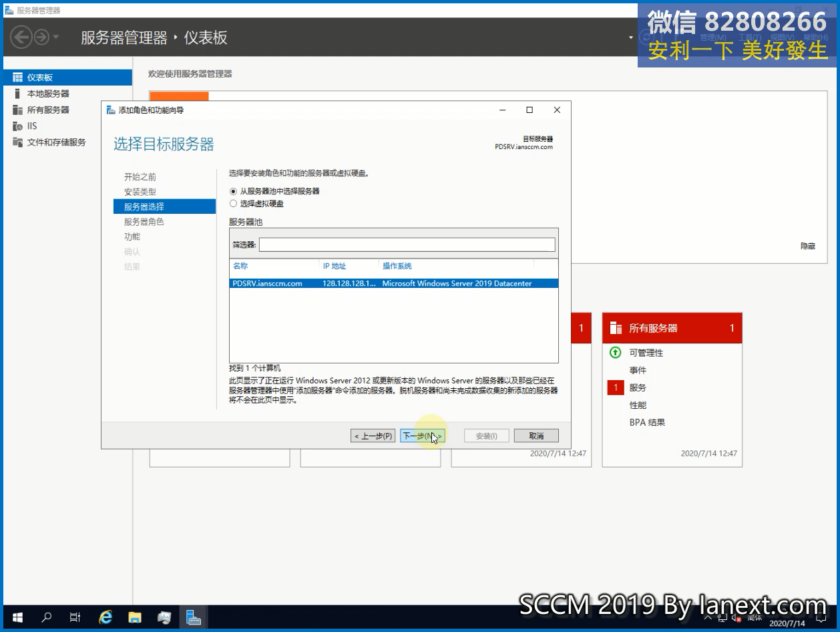Click the forward navigation arrow in Server Manager

click(41, 37)
